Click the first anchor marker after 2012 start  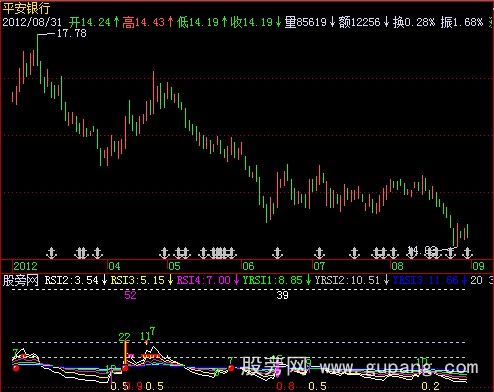coord(51,253)
